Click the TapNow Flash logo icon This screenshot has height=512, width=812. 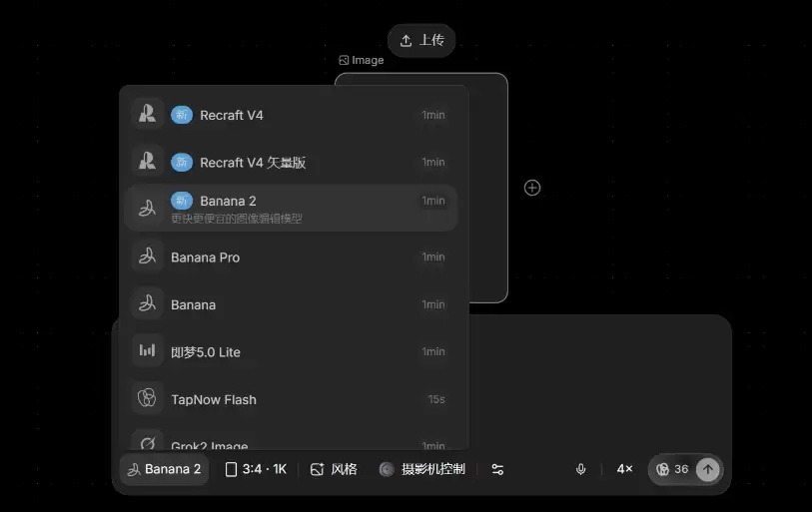(147, 398)
